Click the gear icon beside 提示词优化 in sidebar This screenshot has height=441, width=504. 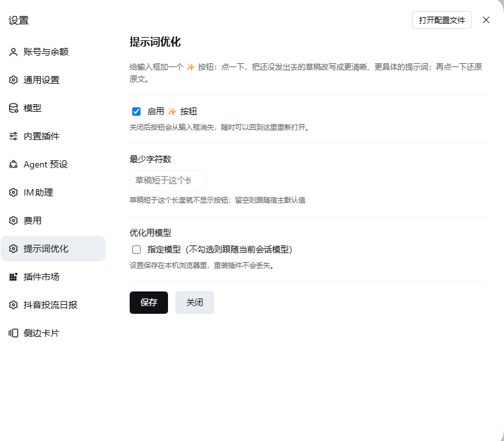tap(13, 249)
